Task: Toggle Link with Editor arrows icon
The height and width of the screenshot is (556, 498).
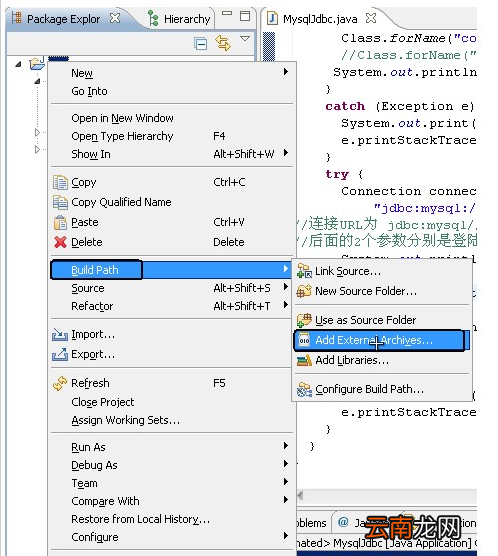Action: coord(223,43)
